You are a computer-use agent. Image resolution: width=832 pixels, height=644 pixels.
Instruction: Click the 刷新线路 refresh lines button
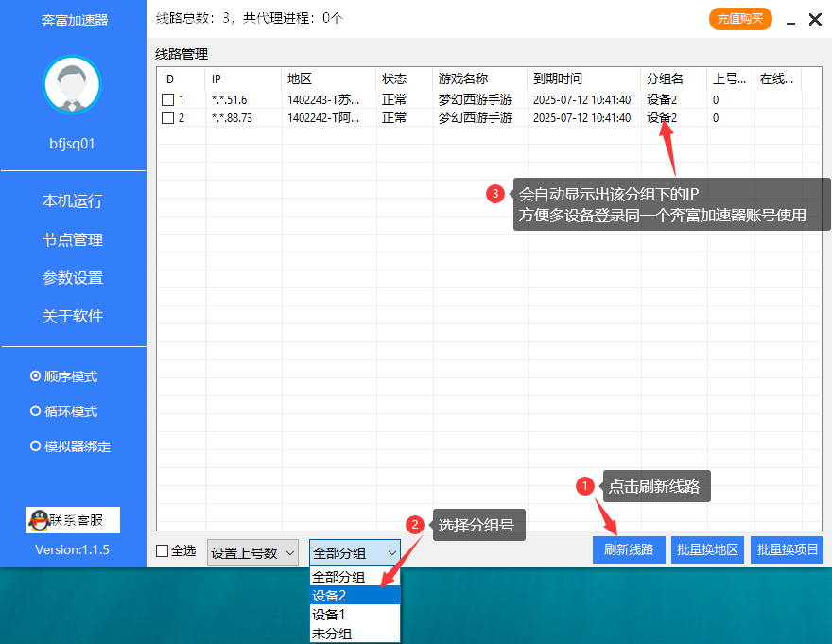point(628,549)
